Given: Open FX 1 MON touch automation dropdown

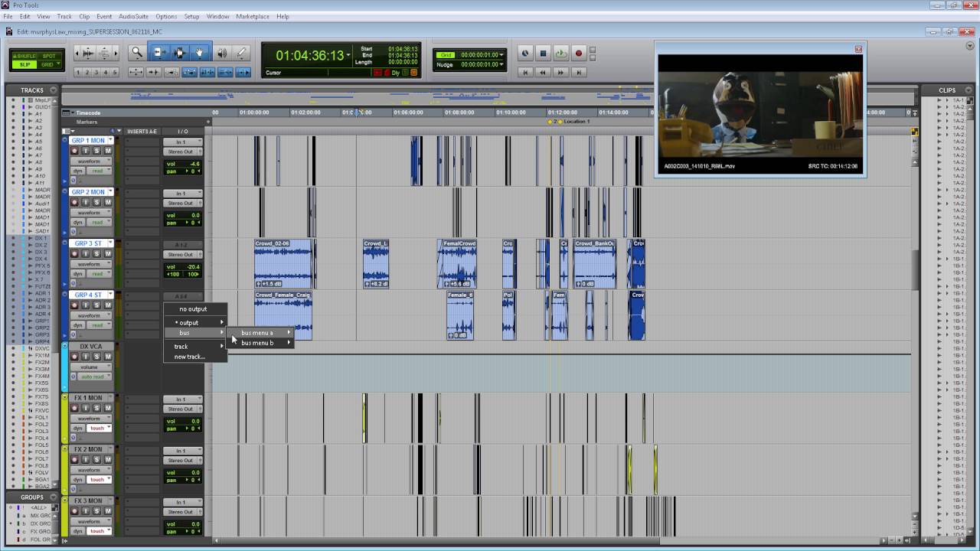Looking at the screenshot, I should (x=100, y=428).
